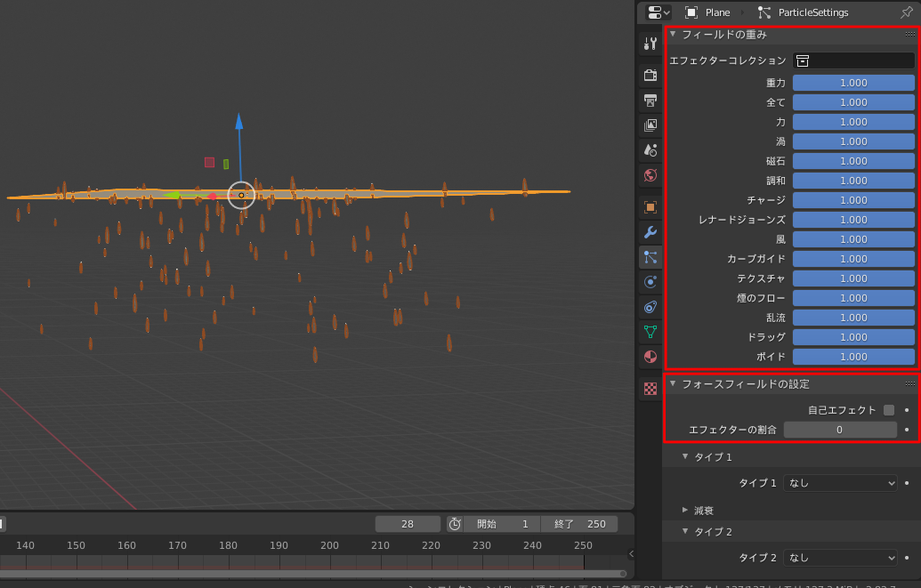Click the current frame field showing 28
This screenshot has width=921, height=588.
pyautogui.click(x=408, y=523)
